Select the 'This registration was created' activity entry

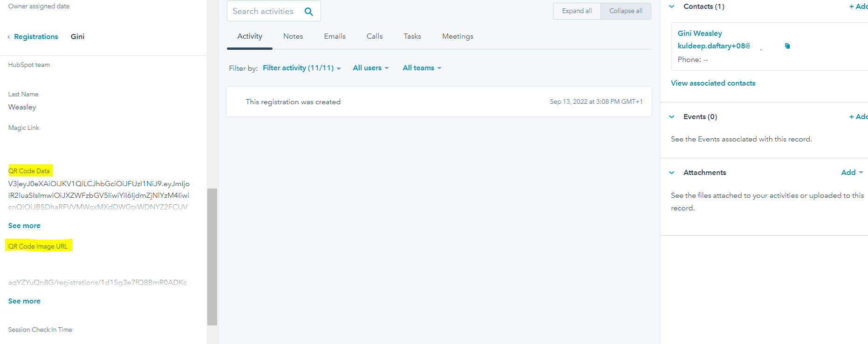pos(439,102)
